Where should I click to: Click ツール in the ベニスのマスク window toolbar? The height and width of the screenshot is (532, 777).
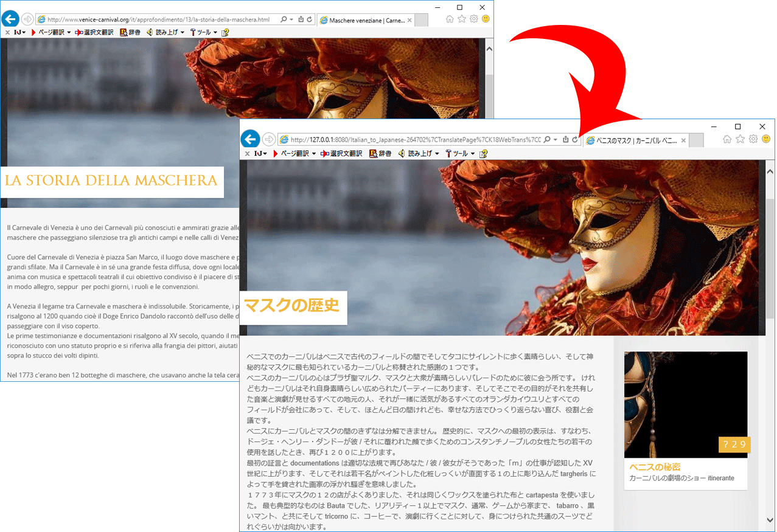click(x=456, y=154)
